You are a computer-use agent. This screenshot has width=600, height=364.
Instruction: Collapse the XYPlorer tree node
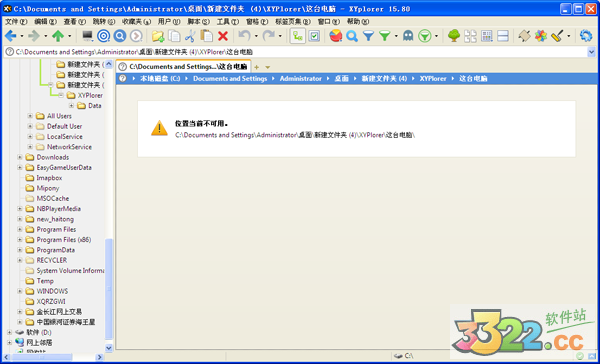pyautogui.click(x=61, y=95)
